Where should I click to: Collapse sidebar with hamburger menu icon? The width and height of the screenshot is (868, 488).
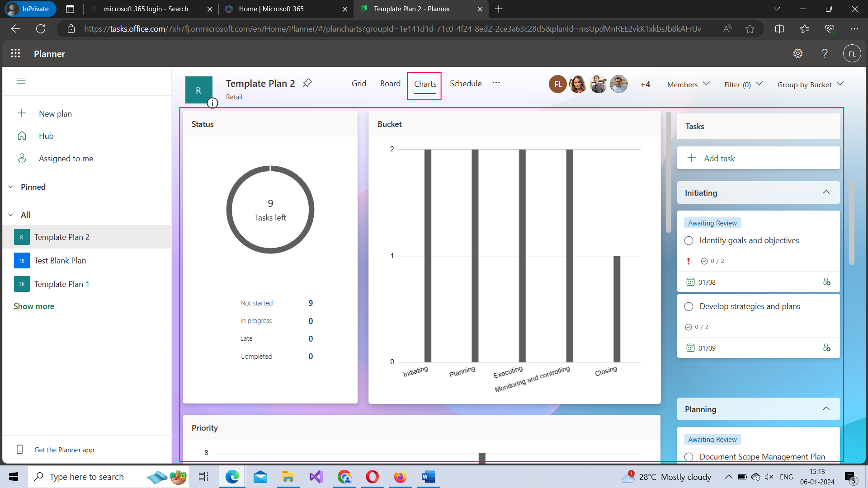pyautogui.click(x=21, y=81)
